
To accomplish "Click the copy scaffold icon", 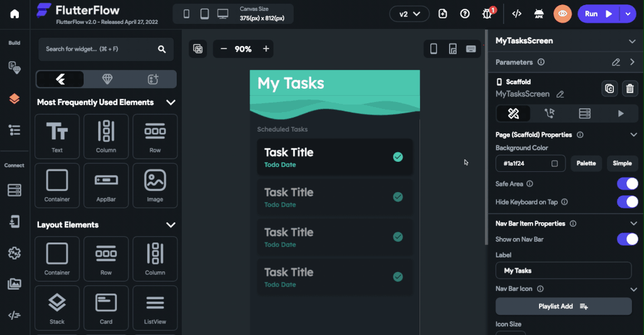I will (609, 89).
